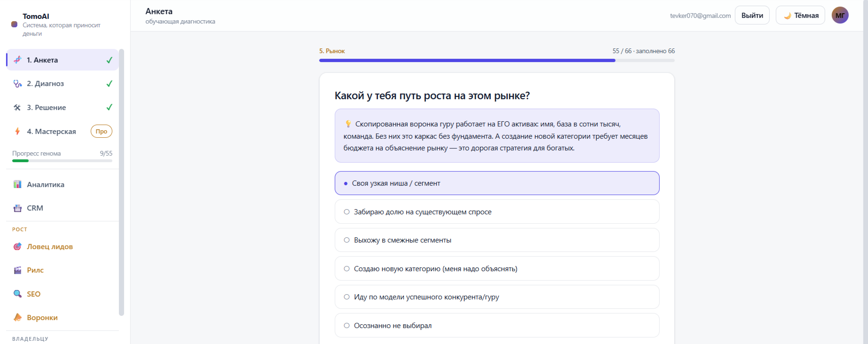The width and height of the screenshot is (868, 344).
Task: Choose Иду по модели успешного конкурента/гуру
Action: point(497,297)
